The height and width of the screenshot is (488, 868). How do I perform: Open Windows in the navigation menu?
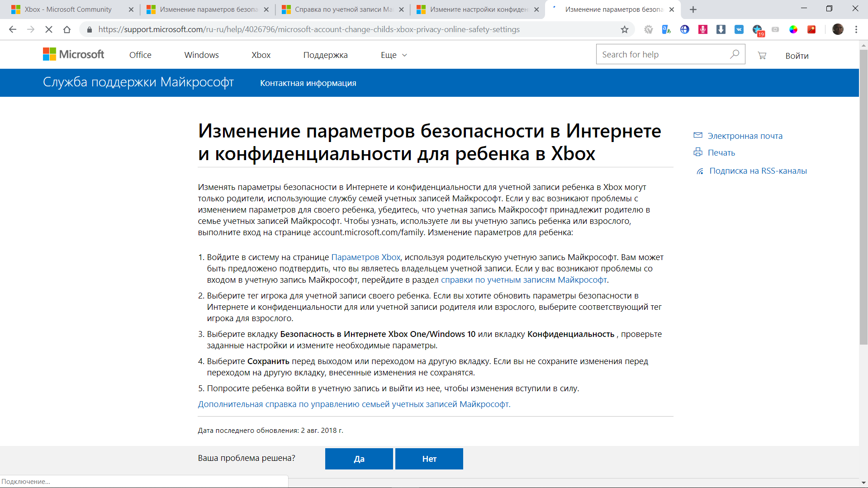tap(201, 55)
